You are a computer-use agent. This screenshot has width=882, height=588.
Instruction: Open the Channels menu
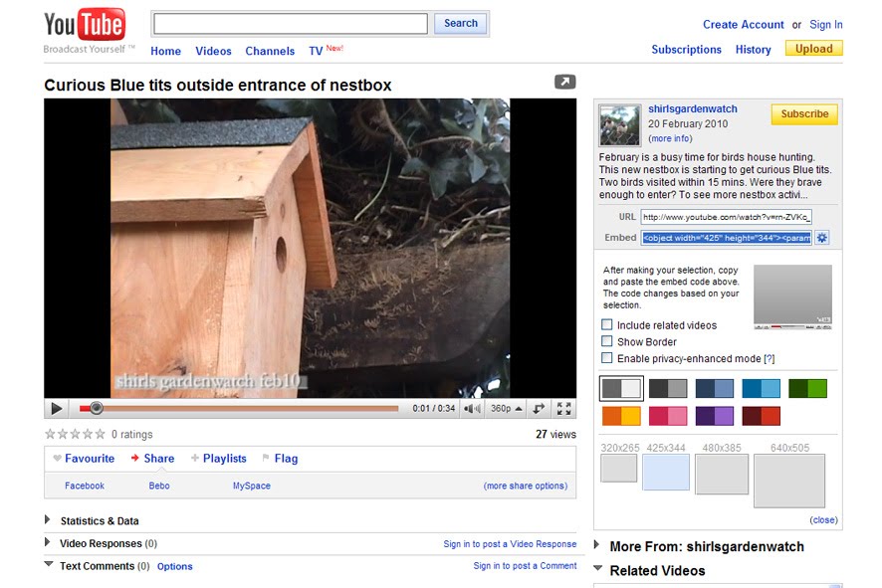(270, 51)
